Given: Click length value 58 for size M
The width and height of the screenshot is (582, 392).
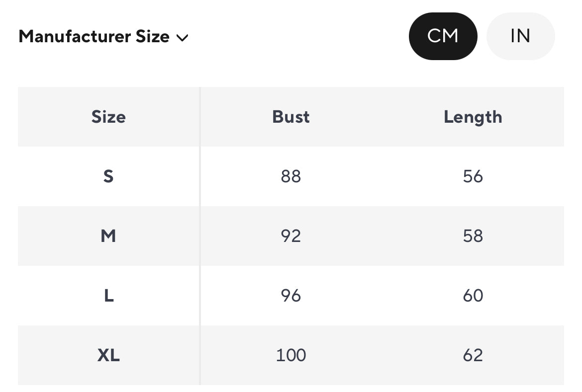Looking at the screenshot, I should click(473, 236).
